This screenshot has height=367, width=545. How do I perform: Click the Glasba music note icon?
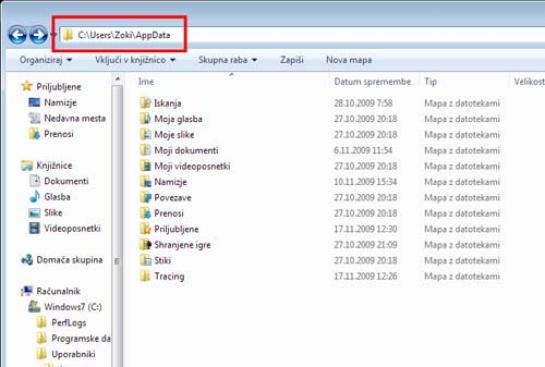[34, 197]
